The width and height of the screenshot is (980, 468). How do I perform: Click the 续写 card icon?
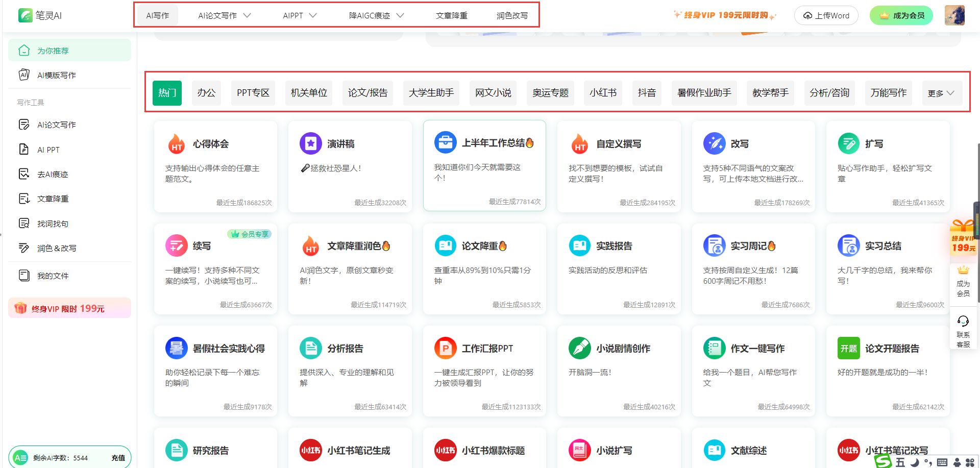[x=176, y=246]
